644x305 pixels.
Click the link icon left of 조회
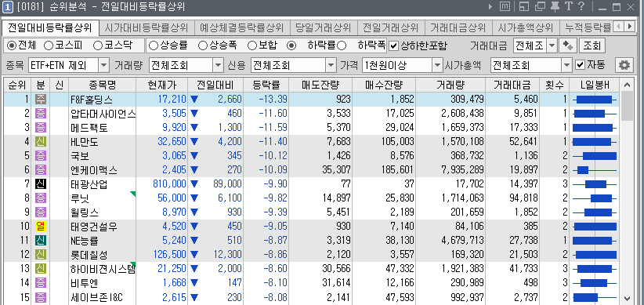tap(568, 45)
